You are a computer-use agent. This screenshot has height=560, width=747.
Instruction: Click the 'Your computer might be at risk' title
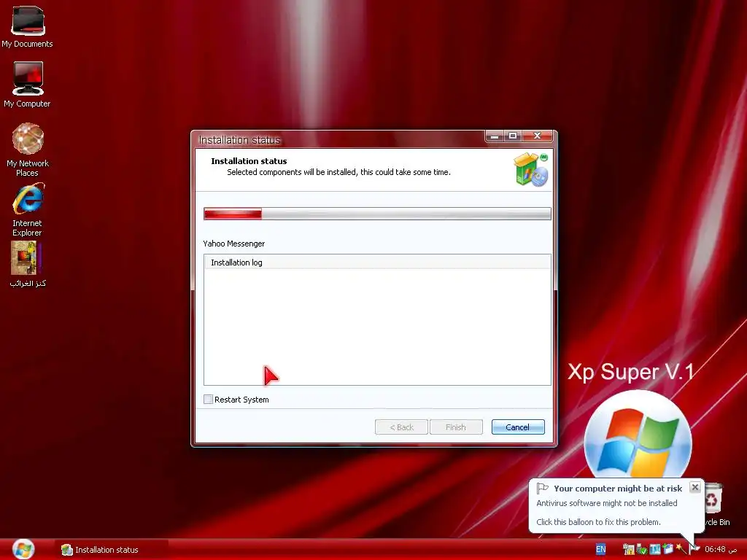pos(618,488)
